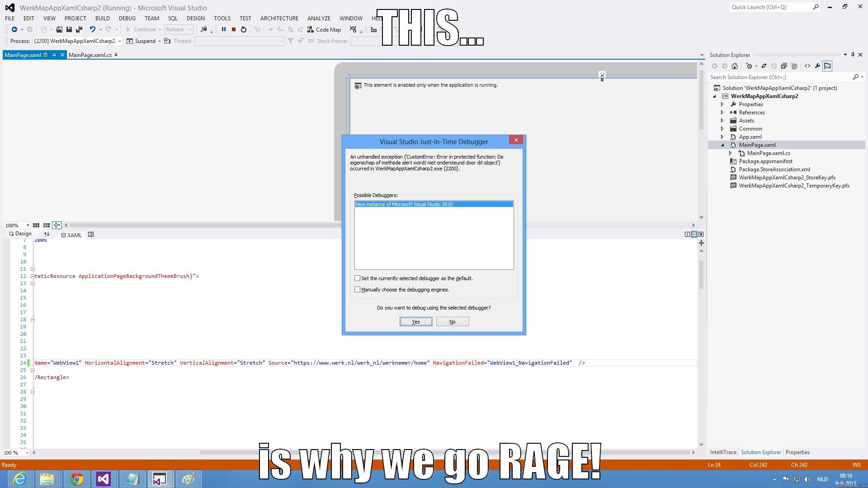Click the Suspend lifecycle event button

tap(141, 41)
